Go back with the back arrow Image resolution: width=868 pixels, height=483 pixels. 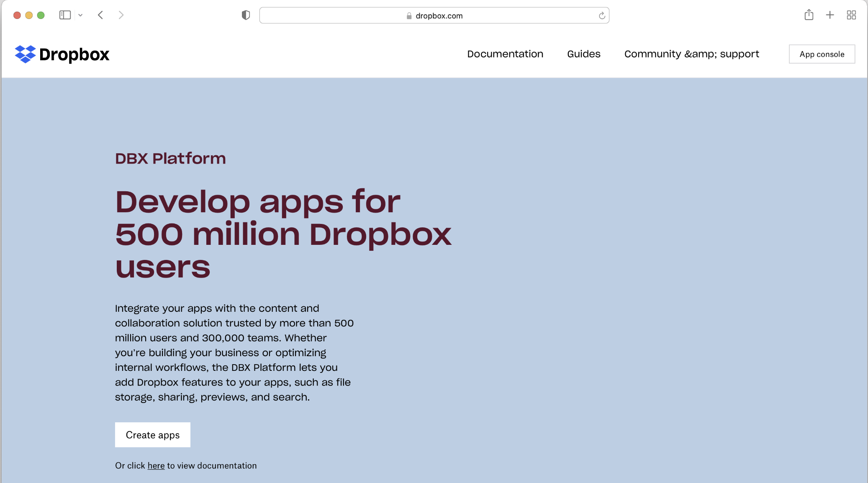pyautogui.click(x=100, y=15)
